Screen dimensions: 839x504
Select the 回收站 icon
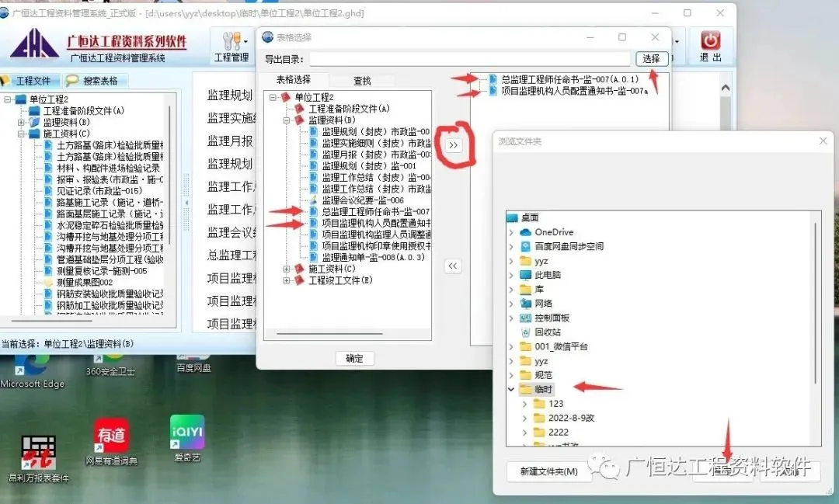coord(525,332)
